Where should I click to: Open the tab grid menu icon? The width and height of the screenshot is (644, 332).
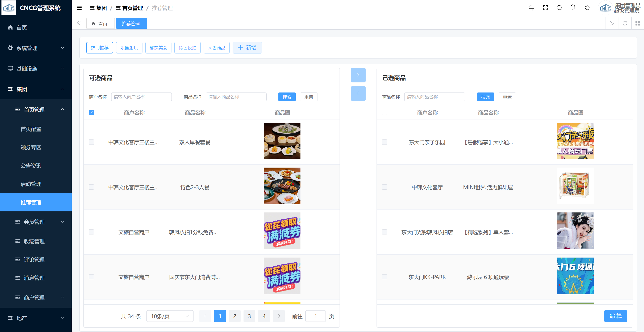pos(637,23)
